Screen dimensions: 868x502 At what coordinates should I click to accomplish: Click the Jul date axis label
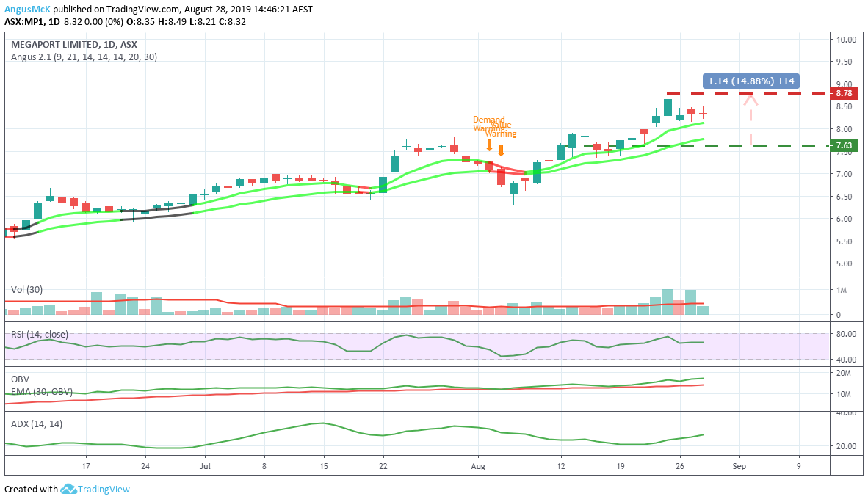tap(205, 466)
